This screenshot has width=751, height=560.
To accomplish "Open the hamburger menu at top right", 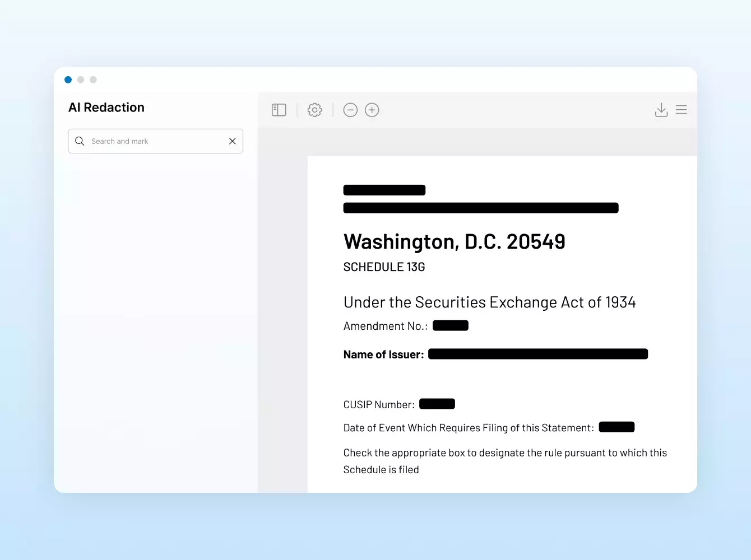I will tap(682, 110).
